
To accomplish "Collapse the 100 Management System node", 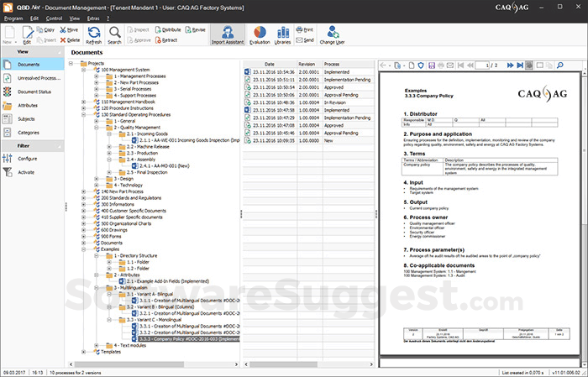I will 84,70.
